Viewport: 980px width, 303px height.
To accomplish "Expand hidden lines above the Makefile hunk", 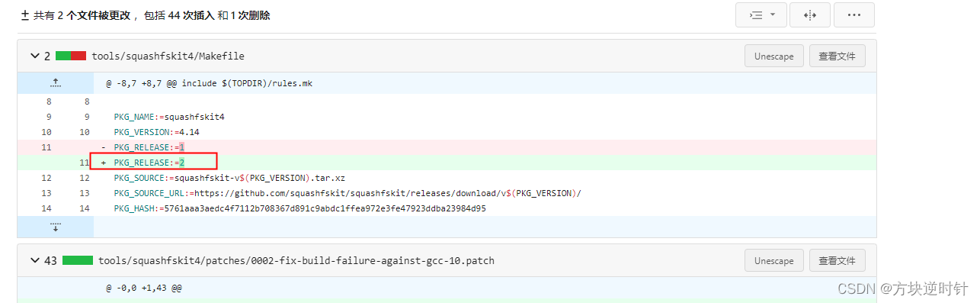I will click(x=55, y=83).
